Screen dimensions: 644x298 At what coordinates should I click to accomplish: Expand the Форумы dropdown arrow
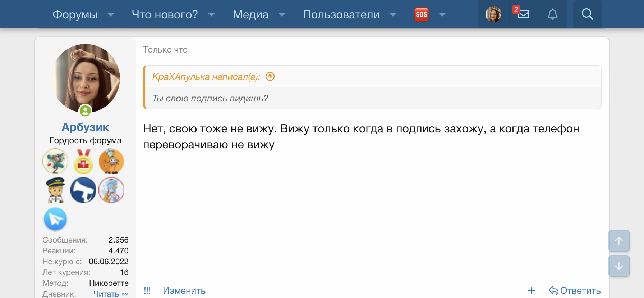point(111,14)
